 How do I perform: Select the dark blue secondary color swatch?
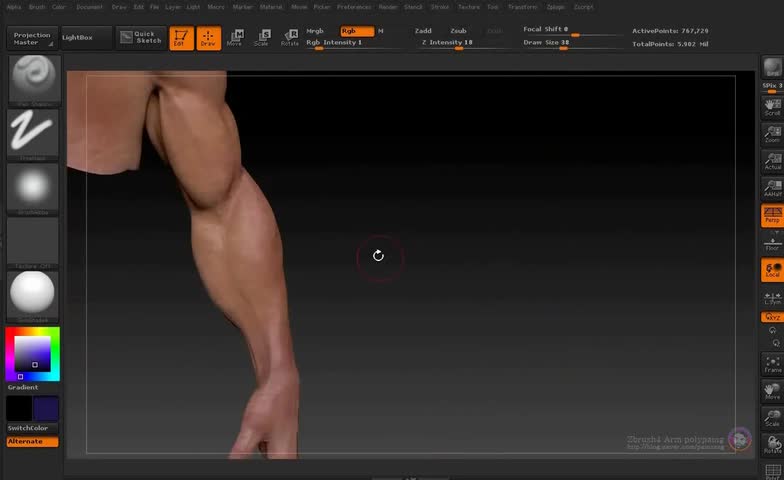tap(46, 408)
